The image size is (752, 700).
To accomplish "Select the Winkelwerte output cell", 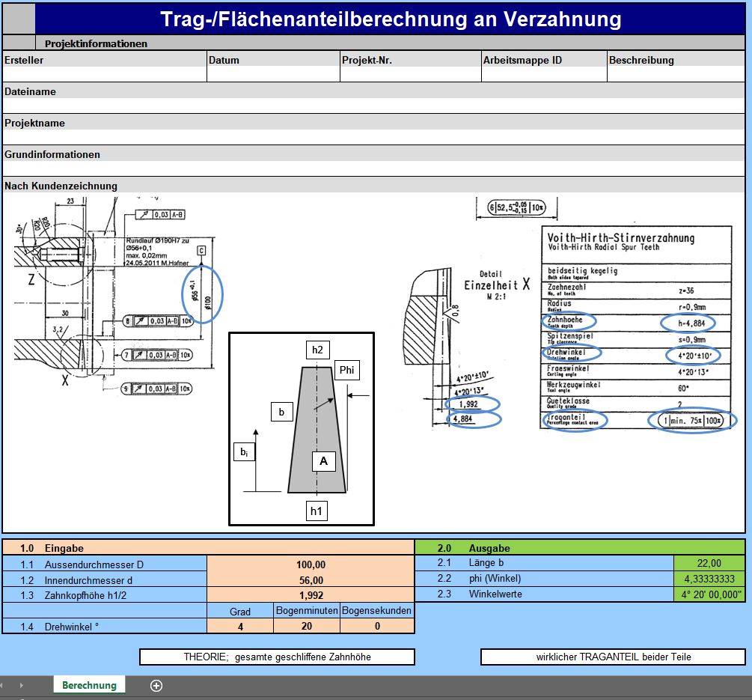I will (709, 594).
